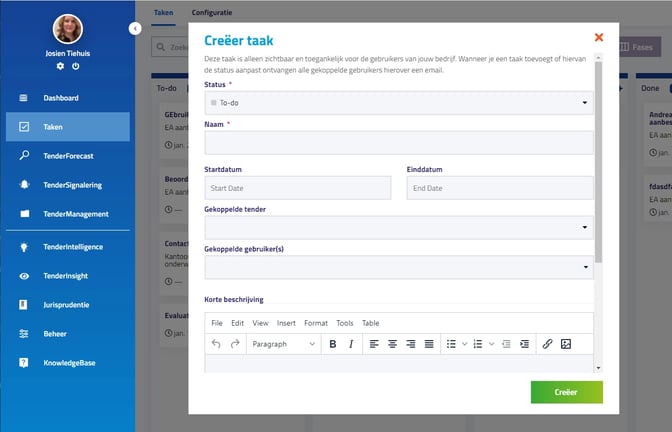Screen dimensions: 672x432
Task: Open TenderIntelligence in the sidebar
Action: (x=68, y=247)
